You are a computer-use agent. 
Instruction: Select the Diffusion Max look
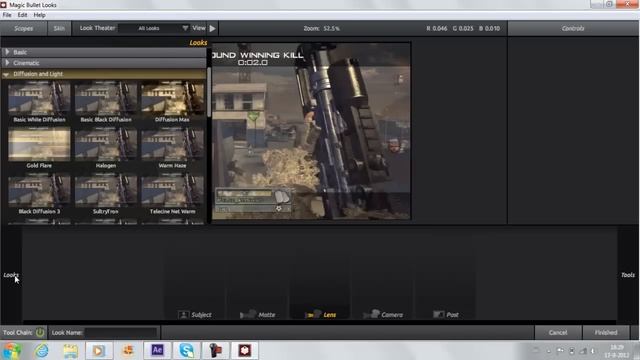172,102
